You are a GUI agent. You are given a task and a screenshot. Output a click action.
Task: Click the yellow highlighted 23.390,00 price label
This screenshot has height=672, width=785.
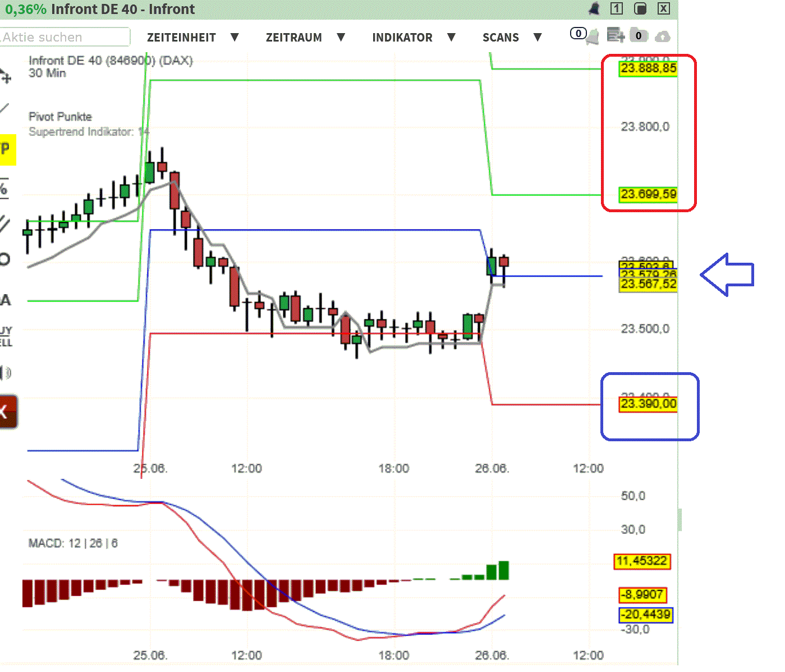coord(649,404)
